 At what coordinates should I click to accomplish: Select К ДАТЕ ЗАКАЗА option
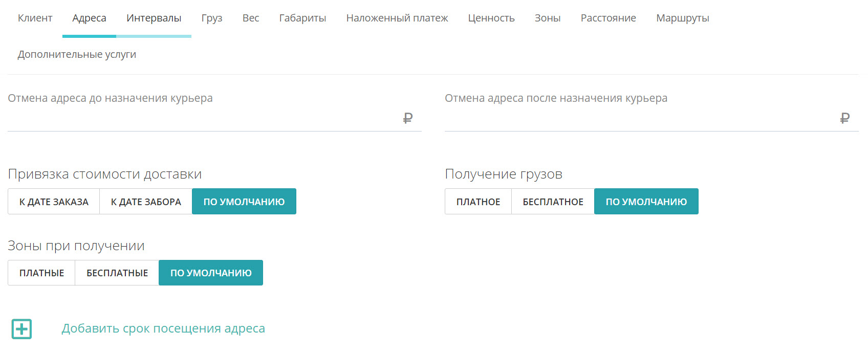(54, 202)
